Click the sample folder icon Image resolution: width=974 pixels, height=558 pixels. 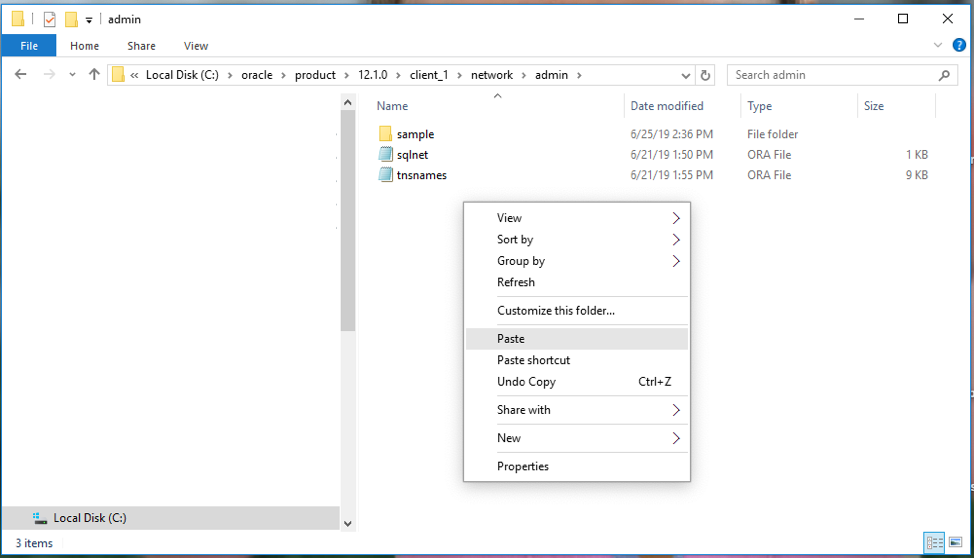[386, 134]
